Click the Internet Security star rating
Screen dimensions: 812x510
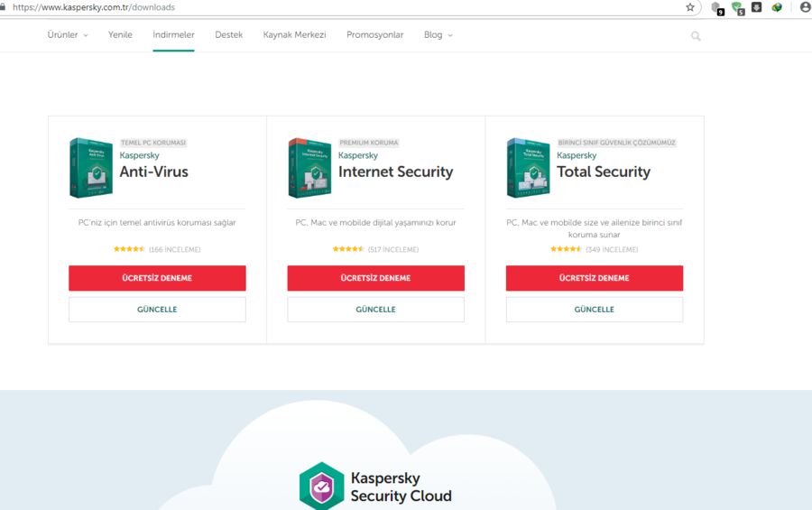348,249
